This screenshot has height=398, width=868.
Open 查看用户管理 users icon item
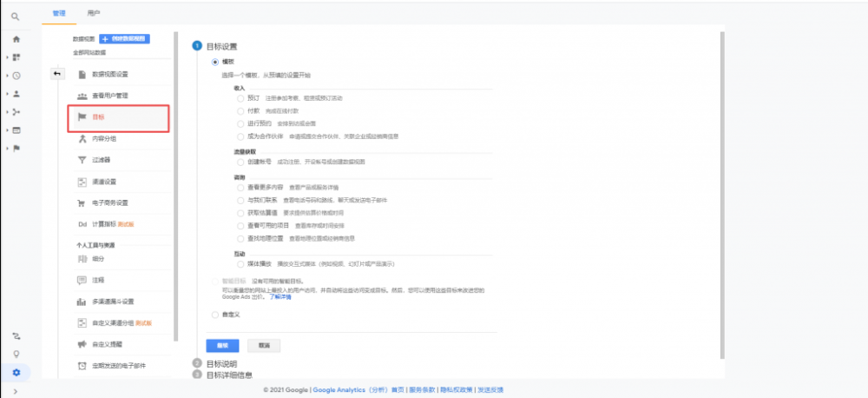(82, 95)
